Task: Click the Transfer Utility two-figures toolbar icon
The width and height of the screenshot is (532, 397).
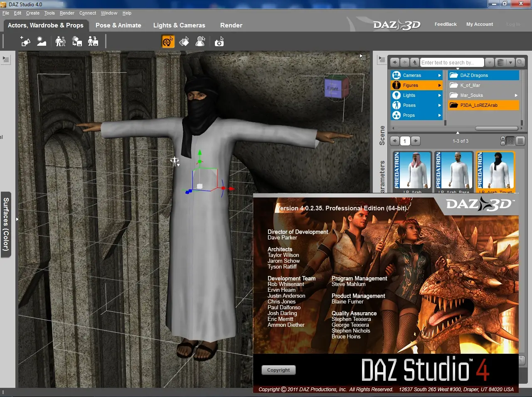Action: point(61,41)
